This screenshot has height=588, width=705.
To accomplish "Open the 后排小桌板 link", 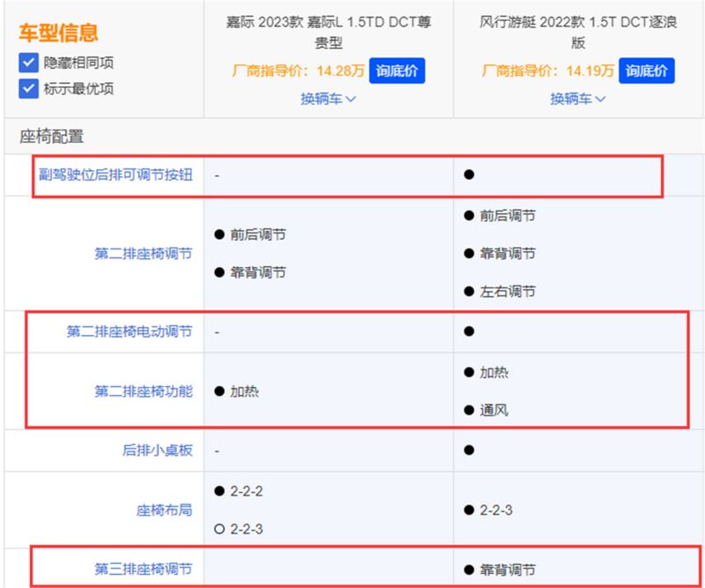I will [158, 450].
